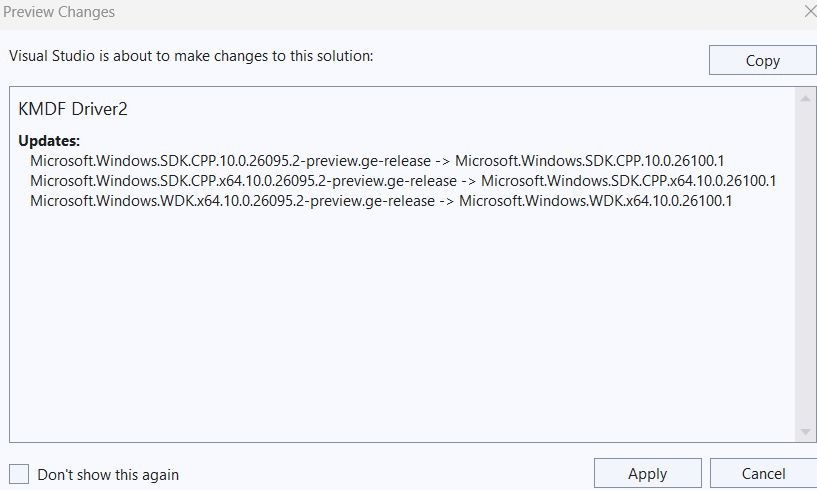The image size is (817, 490).
Task: Select the WDK.x64.10.0.26095.2-preview update entry
Action: pyautogui.click(x=232, y=201)
